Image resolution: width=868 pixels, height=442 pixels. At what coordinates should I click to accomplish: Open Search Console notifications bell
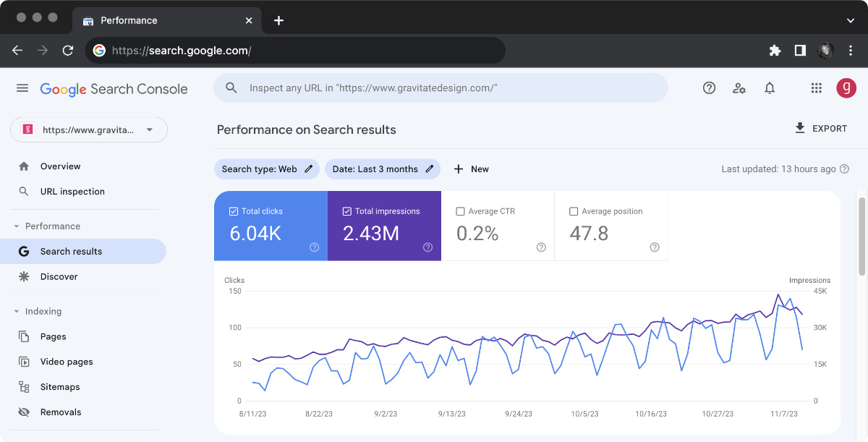[x=770, y=88]
